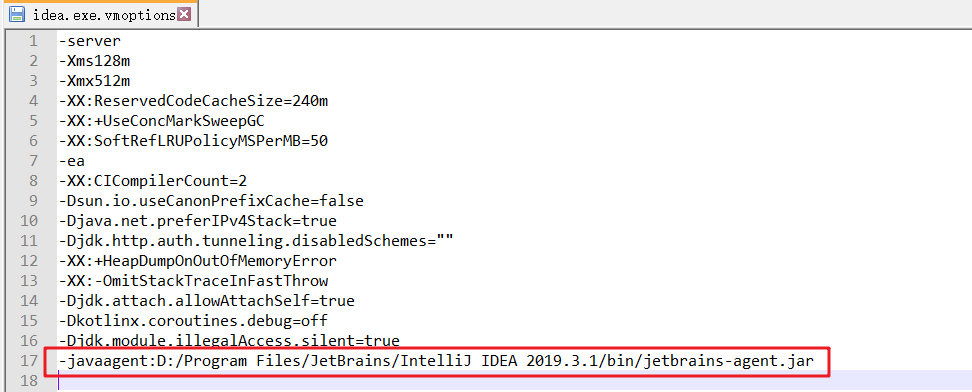This screenshot has height=392, width=972.
Task: Click the -ea line
Action: [72, 161]
